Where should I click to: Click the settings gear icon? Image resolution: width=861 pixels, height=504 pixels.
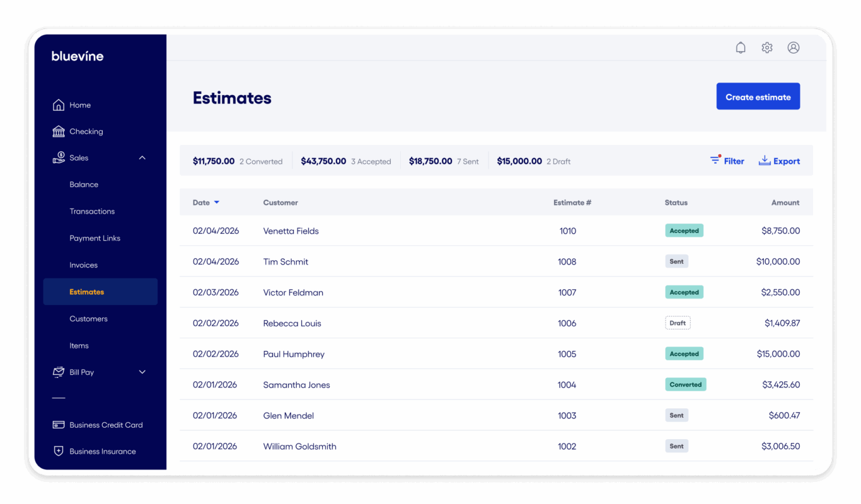pyautogui.click(x=767, y=47)
